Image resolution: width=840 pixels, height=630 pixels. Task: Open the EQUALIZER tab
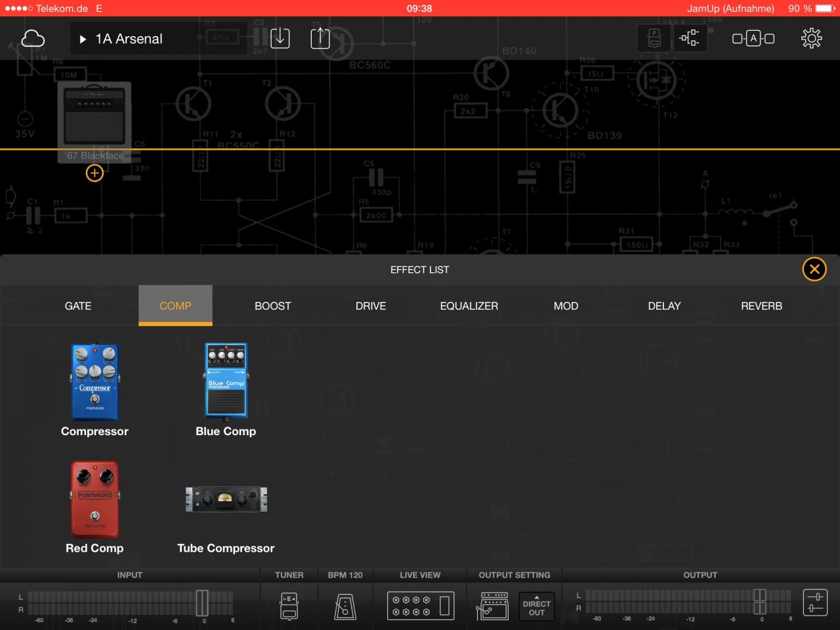click(469, 306)
